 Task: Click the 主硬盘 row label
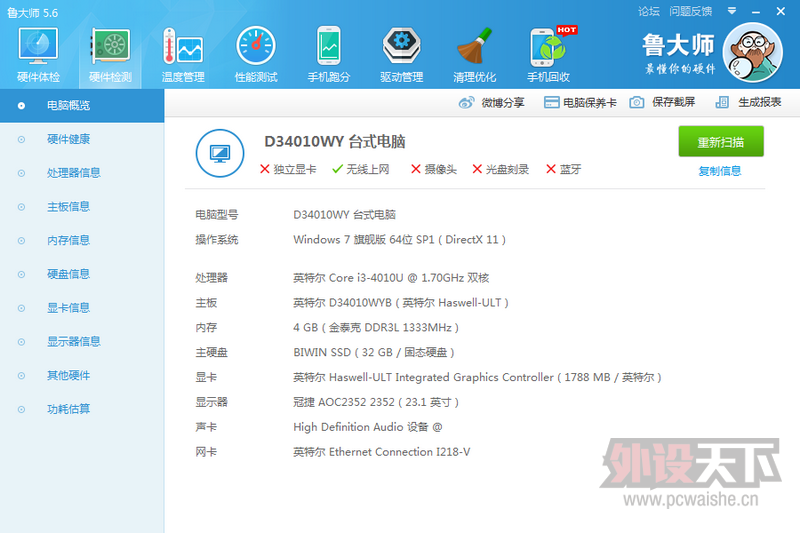click(x=211, y=352)
